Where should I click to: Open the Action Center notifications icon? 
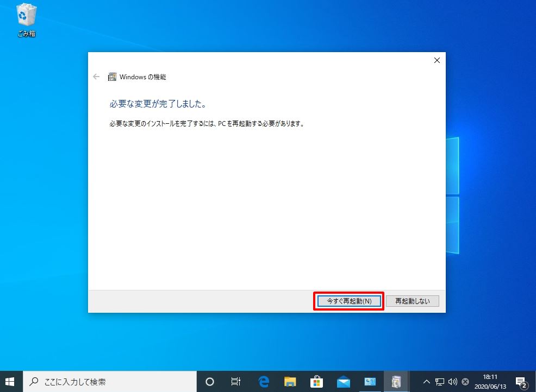coord(521,382)
